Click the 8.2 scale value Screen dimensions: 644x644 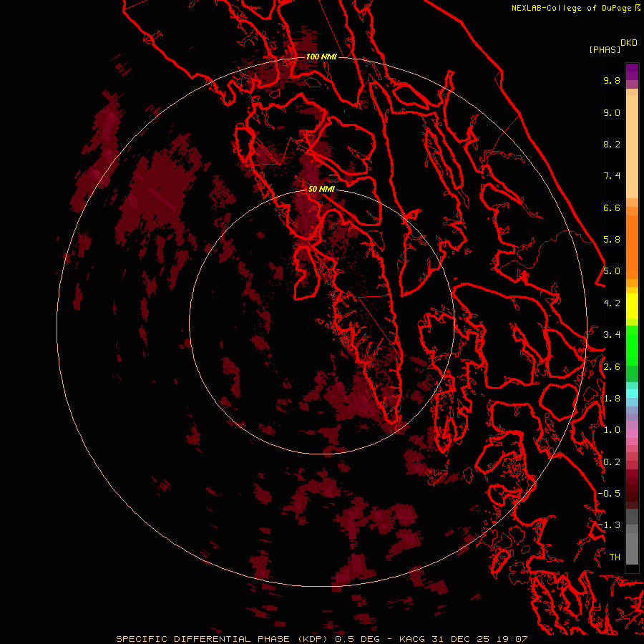(612, 144)
